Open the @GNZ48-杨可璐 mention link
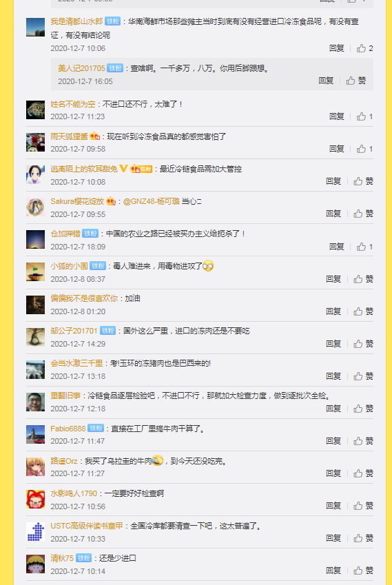 (151, 201)
